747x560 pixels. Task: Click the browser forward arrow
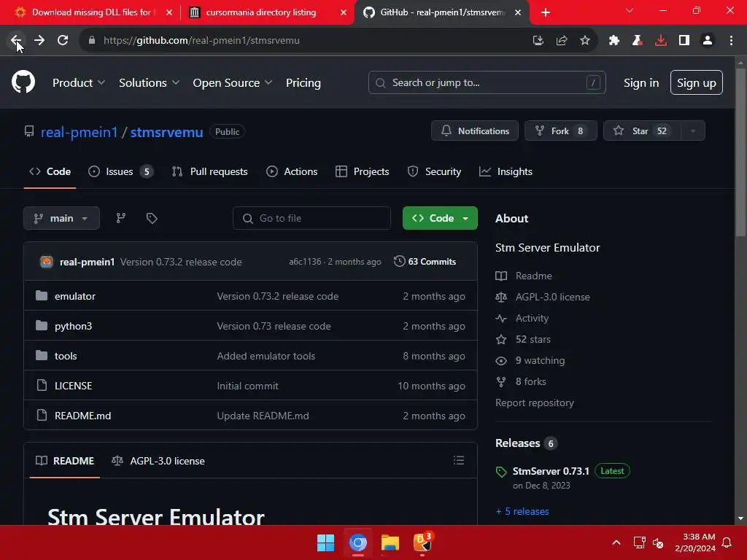click(x=39, y=41)
